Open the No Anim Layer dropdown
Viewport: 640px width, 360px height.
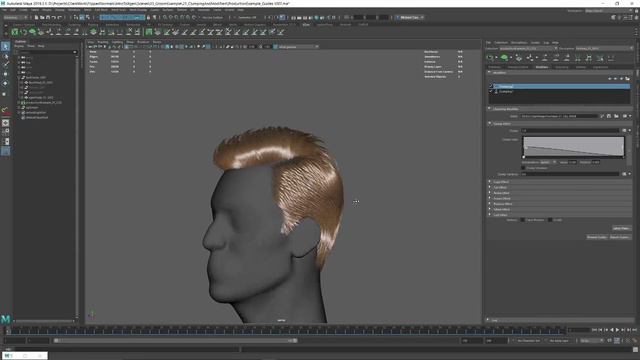pos(559,340)
